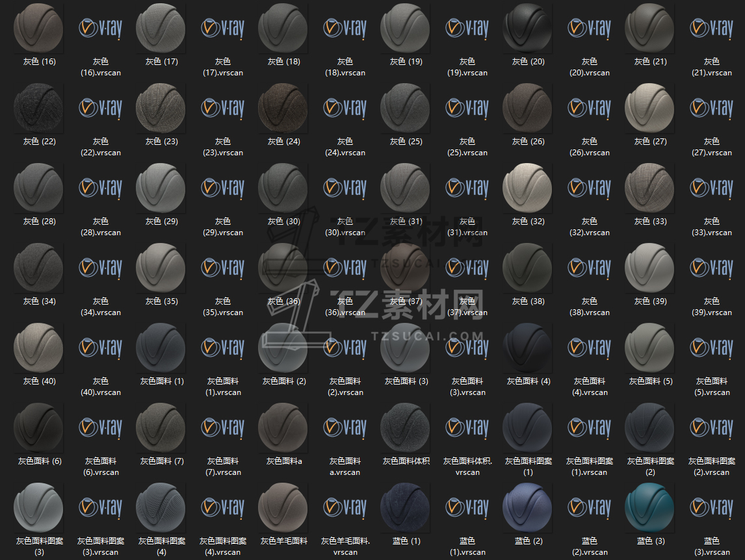Click the 灰色 (33).vrscan V-Ray icon
The height and width of the screenshot is (560, 745).
tap(711, 188)
